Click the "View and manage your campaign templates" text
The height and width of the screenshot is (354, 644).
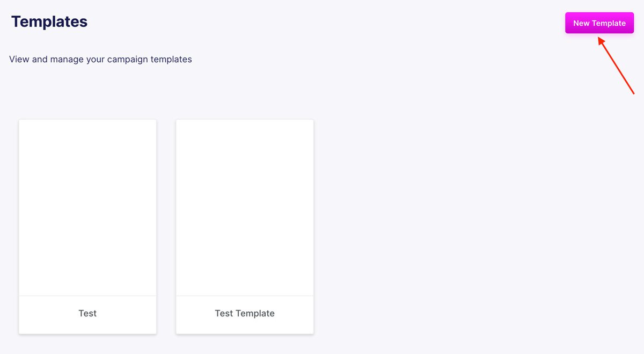click(100, 59)
